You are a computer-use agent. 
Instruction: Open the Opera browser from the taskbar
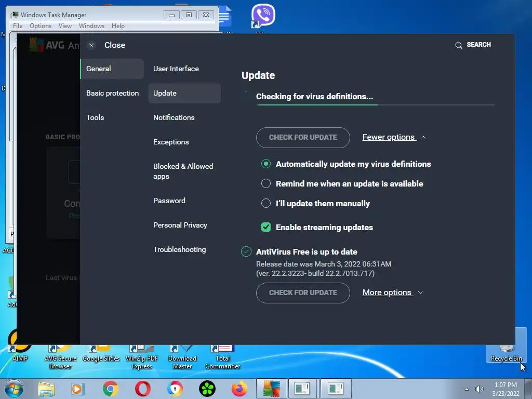click(143, 389)
